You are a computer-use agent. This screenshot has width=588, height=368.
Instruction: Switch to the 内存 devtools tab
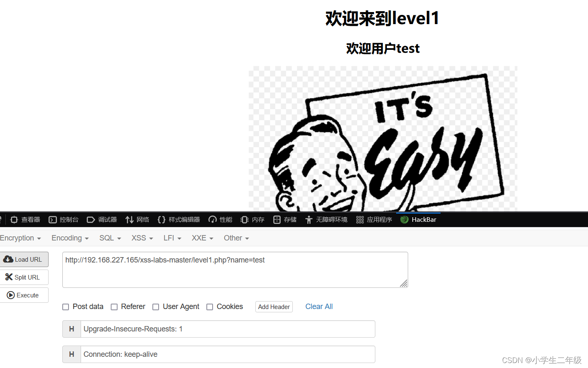(x=252, y=220)
